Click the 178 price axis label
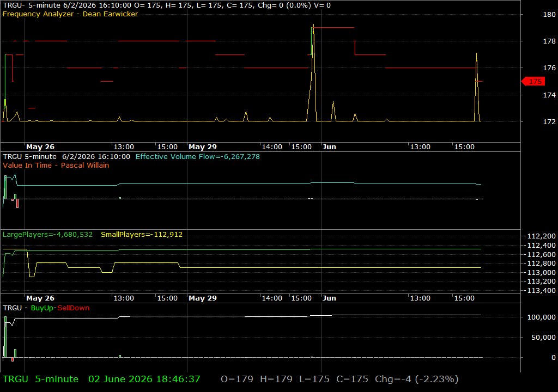 [549, 41]
